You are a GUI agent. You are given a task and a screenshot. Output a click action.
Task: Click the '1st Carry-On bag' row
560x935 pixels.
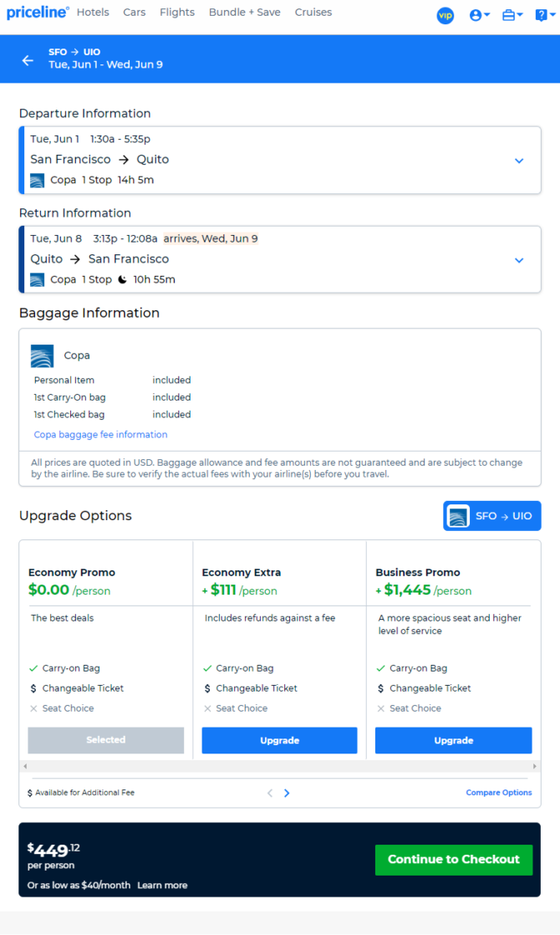click(113, 397)
